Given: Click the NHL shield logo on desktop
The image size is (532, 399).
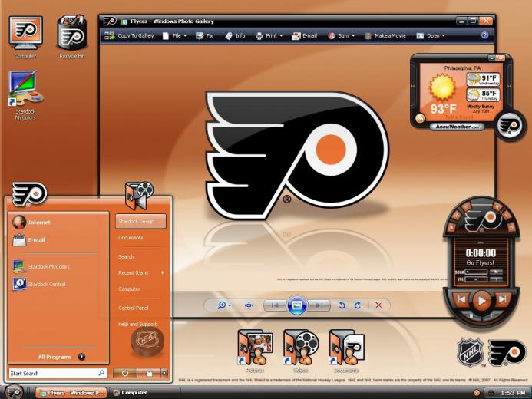Looking at the screenshot, I should [x=471, y=352].
